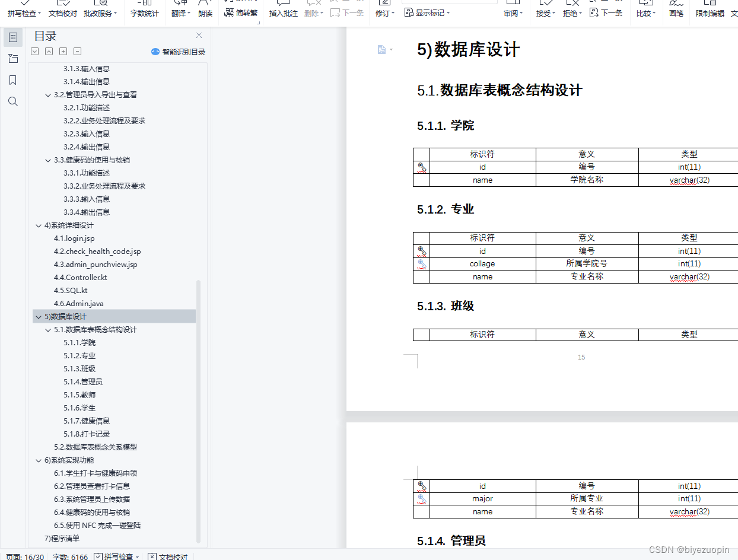Open the 拒绝 dropdown

click(572, 13)
